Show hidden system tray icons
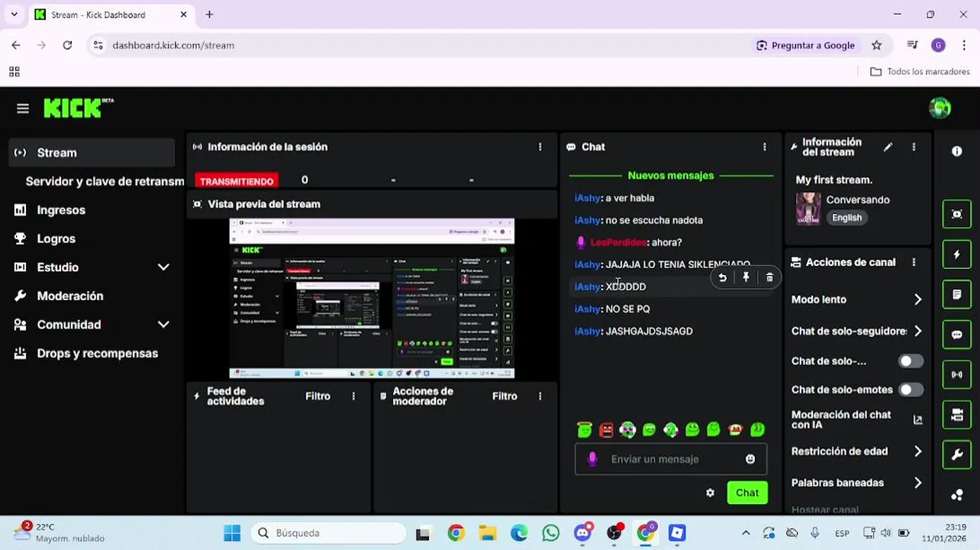980x550 pixels. 746,533
